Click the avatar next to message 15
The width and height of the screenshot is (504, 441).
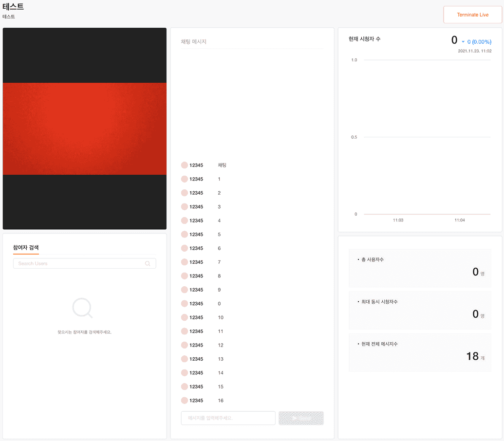point(185,386)
